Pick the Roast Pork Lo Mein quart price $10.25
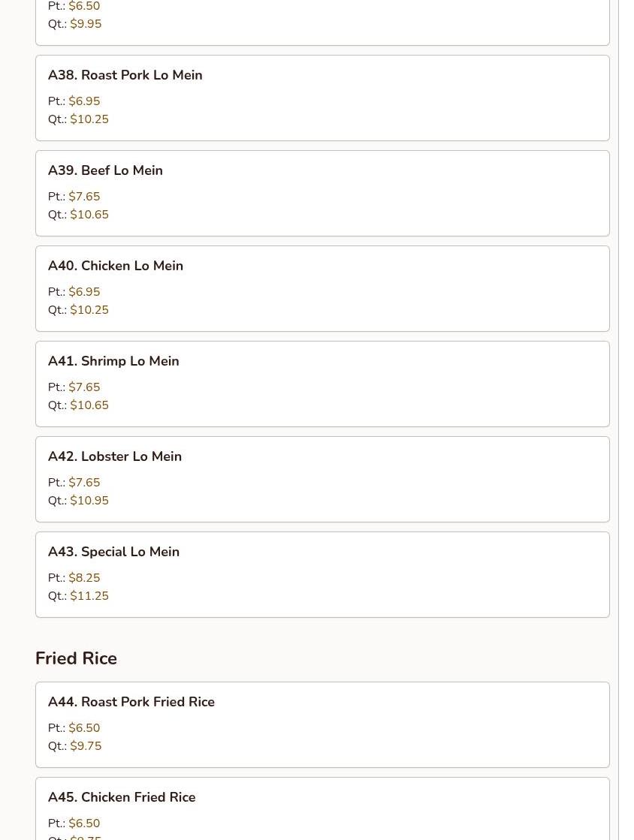The height and width of the screenshot is (840, 634). 89,119
